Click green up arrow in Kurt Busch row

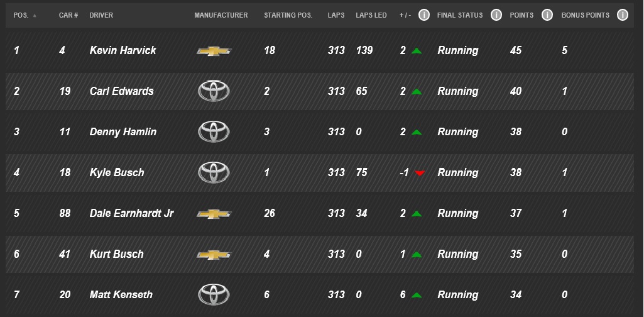coord(417,255)
